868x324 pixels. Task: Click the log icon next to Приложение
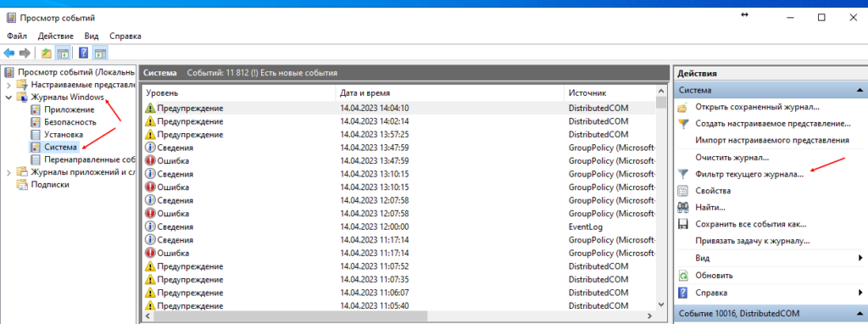[36, 109]
